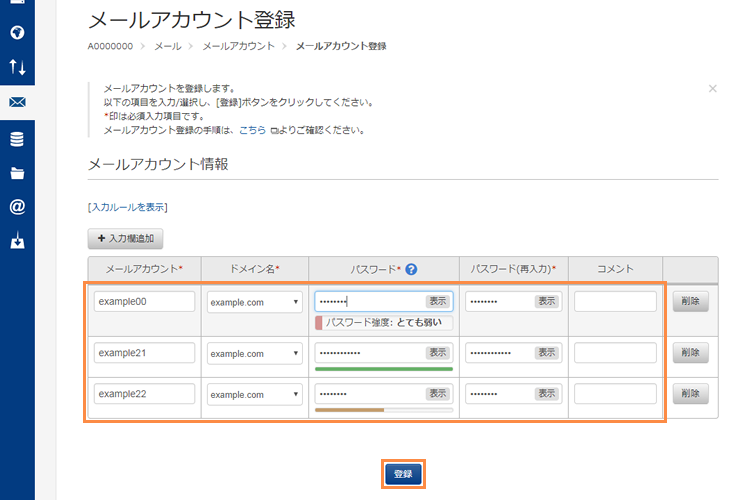Open domain dropdown for example21 row
The image size is (750, 500).
(x=254, y=354)
